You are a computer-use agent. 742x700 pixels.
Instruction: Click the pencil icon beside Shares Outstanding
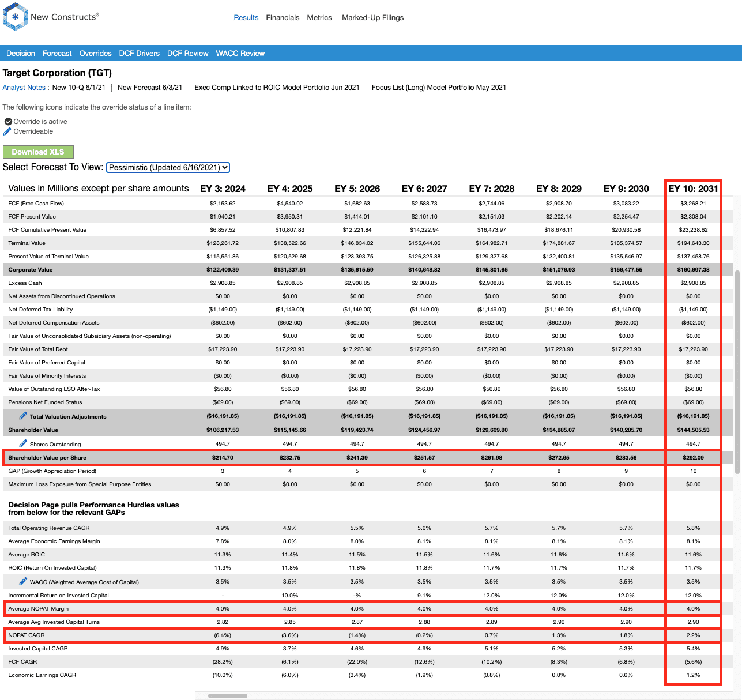coord(23,443)
